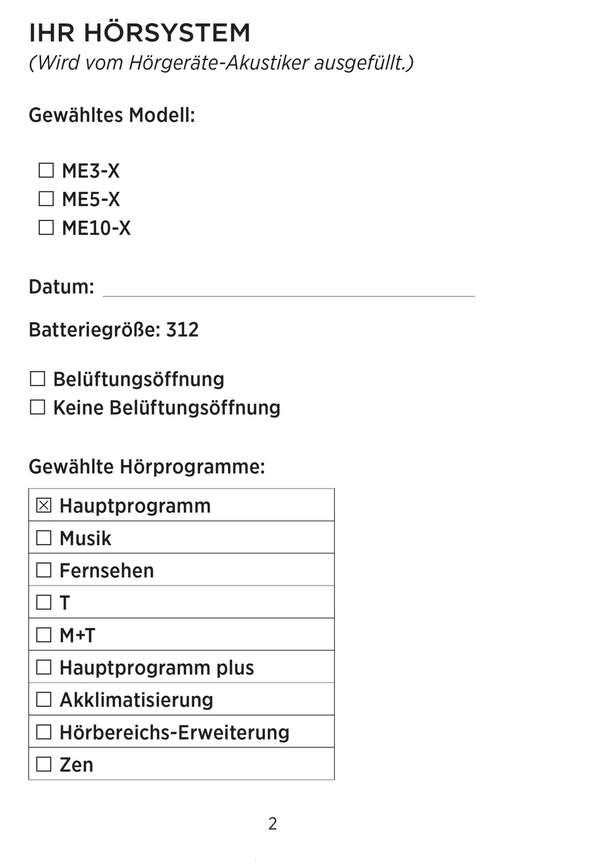Tick the Keine Belüftungsöffnung checkbox
This screenshot has height=868, width=600.
(x=38, y=407)
